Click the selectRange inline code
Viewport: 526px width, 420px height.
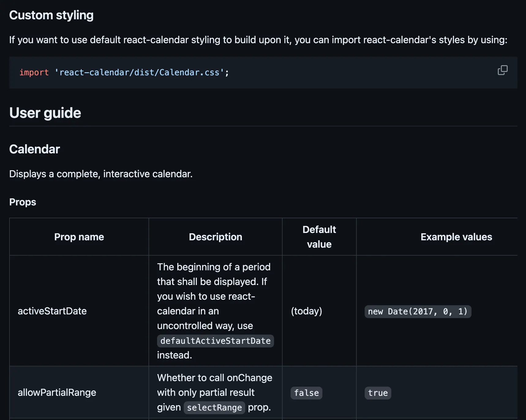tap(214, 408)
